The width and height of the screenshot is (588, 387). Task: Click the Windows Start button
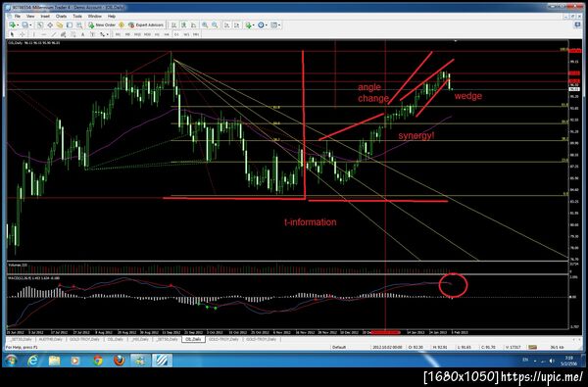pos(11,361)
